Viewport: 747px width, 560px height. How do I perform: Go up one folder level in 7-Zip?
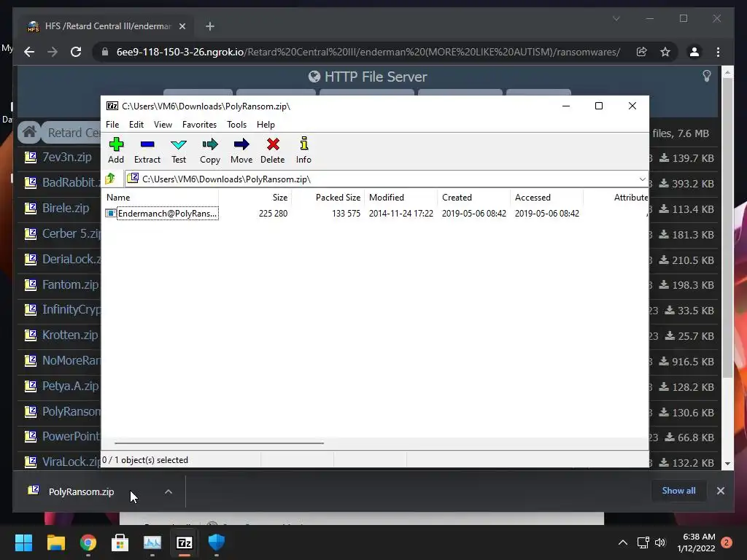(x=111, y=179)
